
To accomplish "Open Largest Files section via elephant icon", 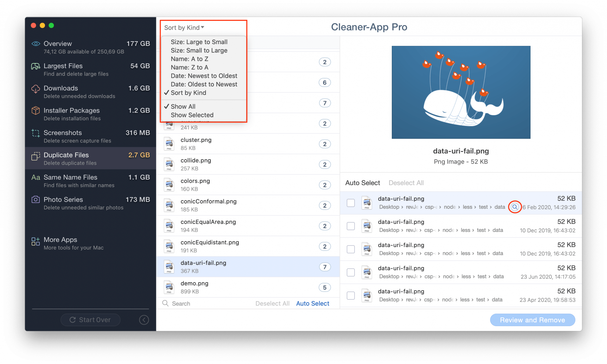I will click(35, 66).
